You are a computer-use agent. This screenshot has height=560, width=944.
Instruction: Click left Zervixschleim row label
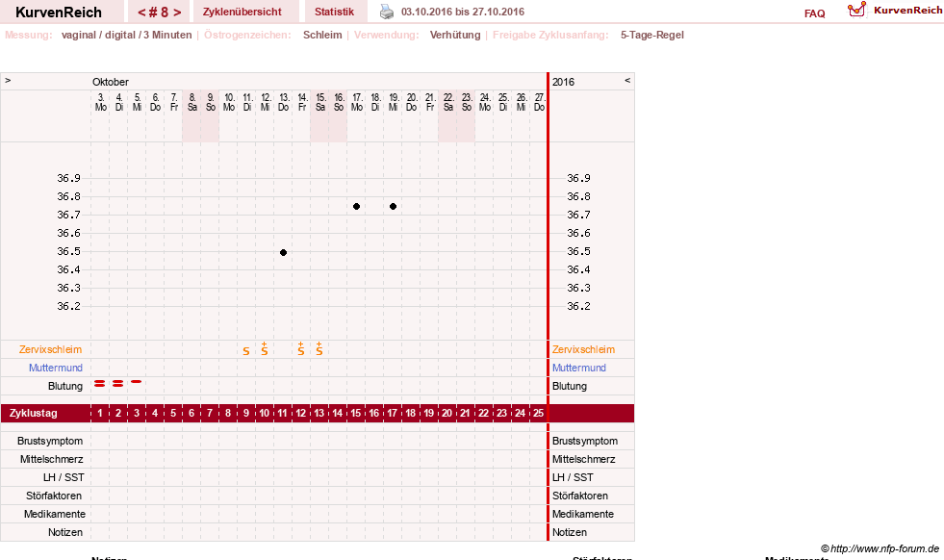click(51, 349)
